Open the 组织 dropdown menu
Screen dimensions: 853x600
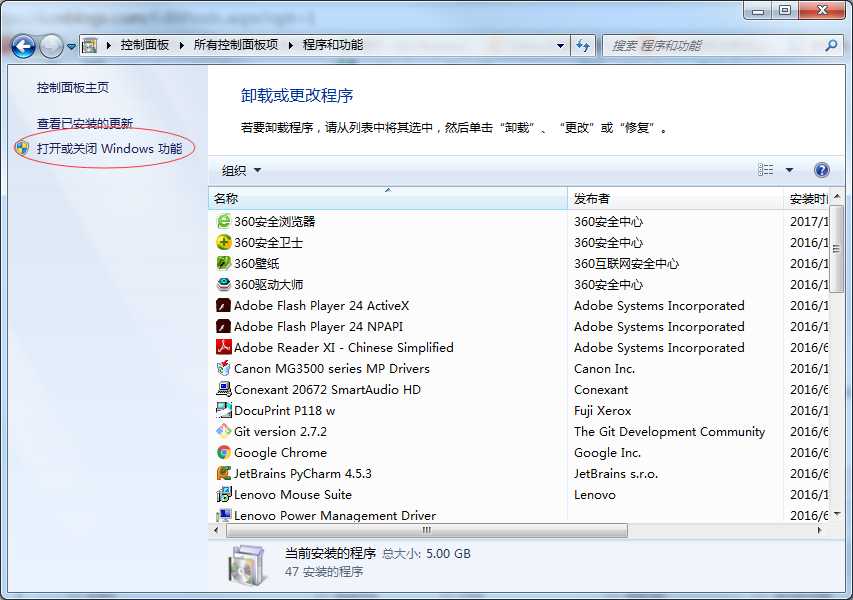tap(241, 171)
